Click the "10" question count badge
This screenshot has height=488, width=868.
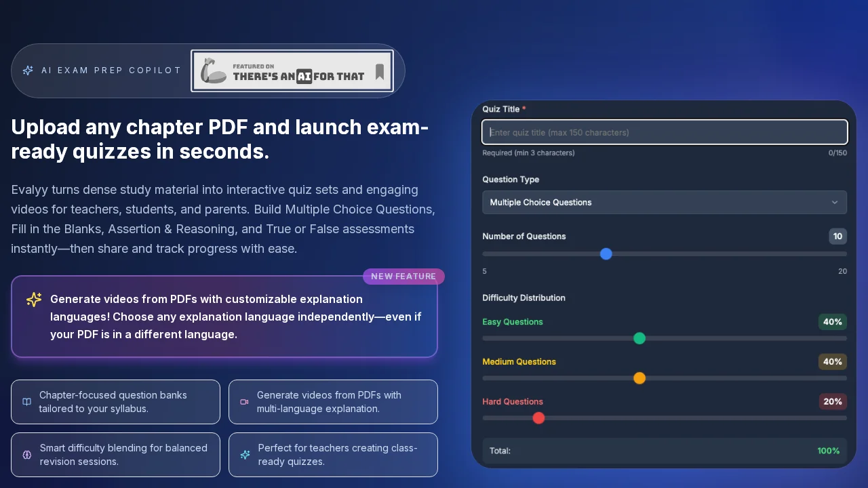tap(837, 237)
